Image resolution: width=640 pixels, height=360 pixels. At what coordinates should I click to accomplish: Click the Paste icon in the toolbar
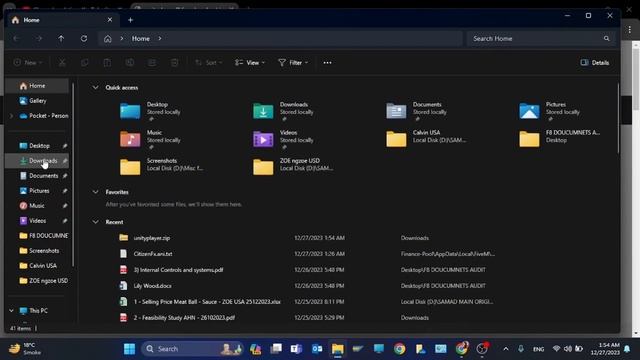point(107,62)
